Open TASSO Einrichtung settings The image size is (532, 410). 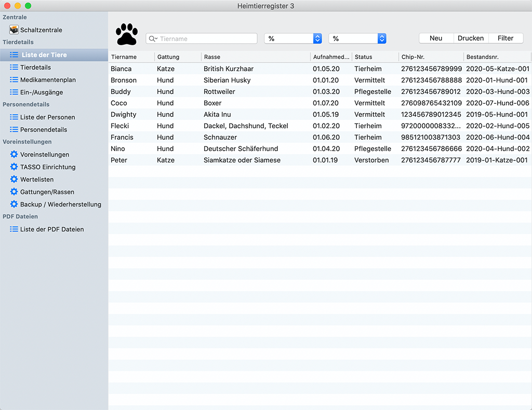coord(48,167)
